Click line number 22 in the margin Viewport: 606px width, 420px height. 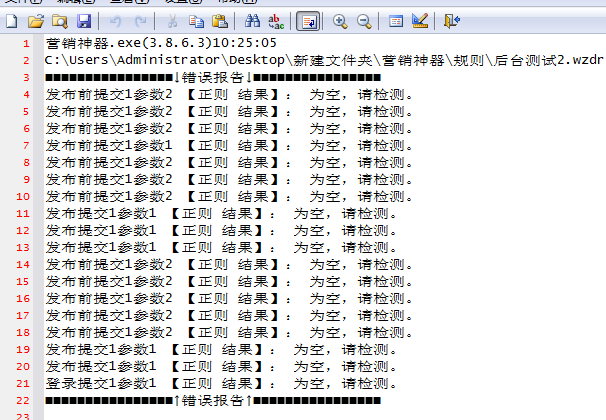[23, 400]
